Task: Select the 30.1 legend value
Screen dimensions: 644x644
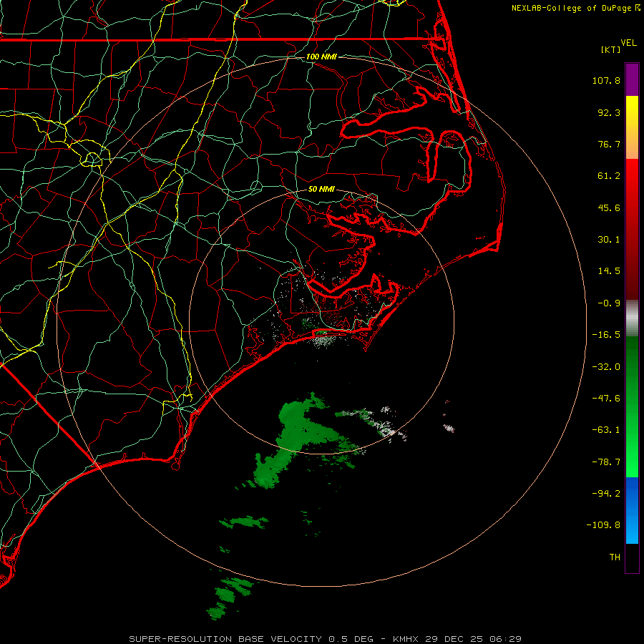Action: click(609, 240)
